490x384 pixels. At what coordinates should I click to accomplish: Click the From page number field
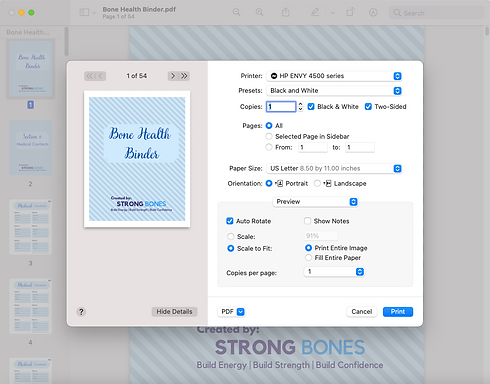(313, 147)
